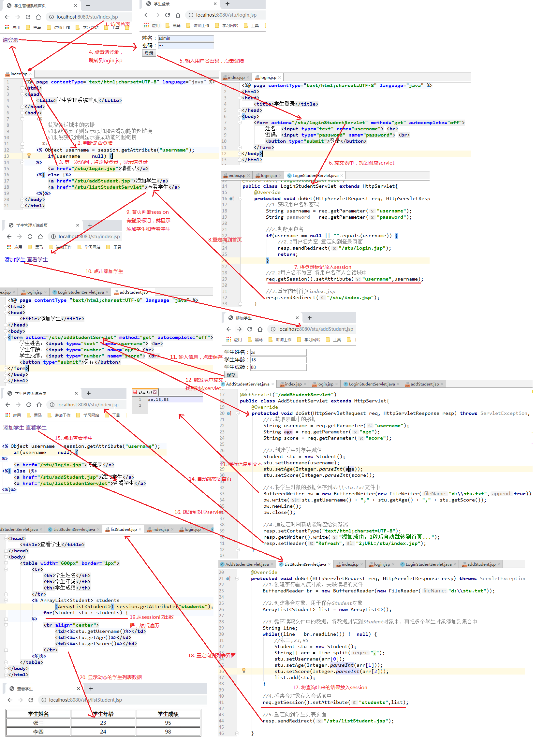
Task: Open new tab beside the 查看学生 tab
Action: (x=91, y=689)
